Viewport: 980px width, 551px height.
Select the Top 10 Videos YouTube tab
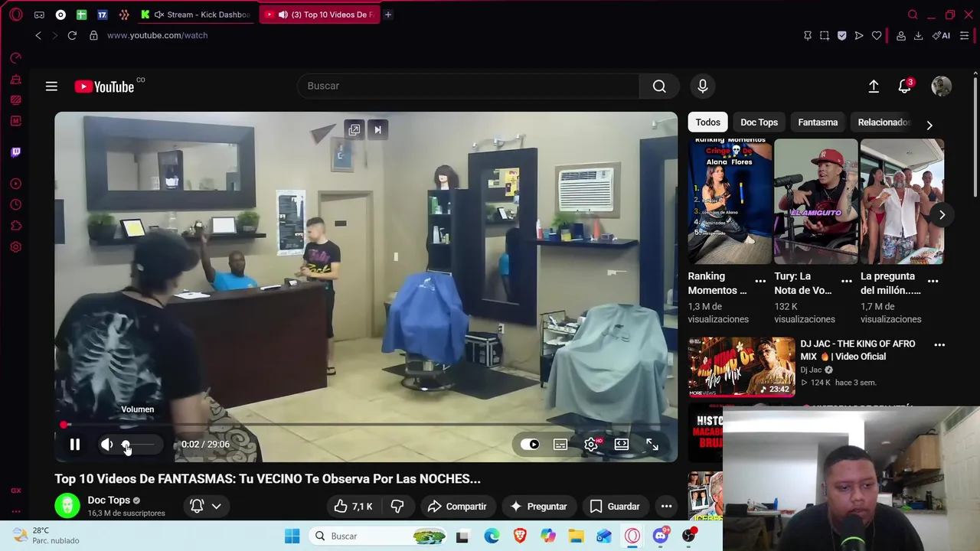(x=321, y=15)
